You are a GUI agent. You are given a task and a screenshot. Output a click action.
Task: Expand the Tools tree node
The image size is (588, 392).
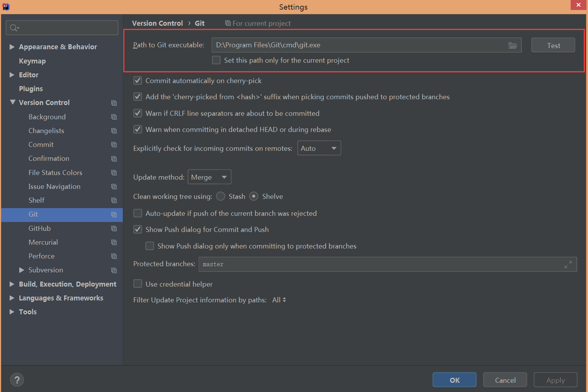pyautogui.click(x=12, y=312)
